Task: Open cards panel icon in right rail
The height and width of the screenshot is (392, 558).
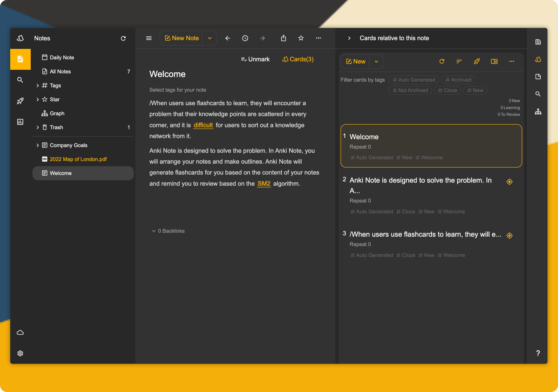Action: pyautogui.click(x=538, y=59)
